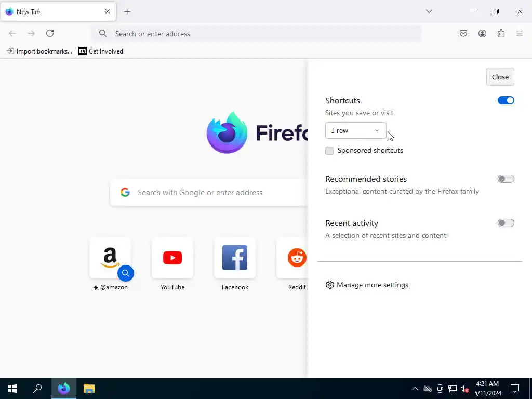Check the Sponsored shortcuts checkbox
The width and height of the screenshot is (532, 399).
[x=329, y=151]
